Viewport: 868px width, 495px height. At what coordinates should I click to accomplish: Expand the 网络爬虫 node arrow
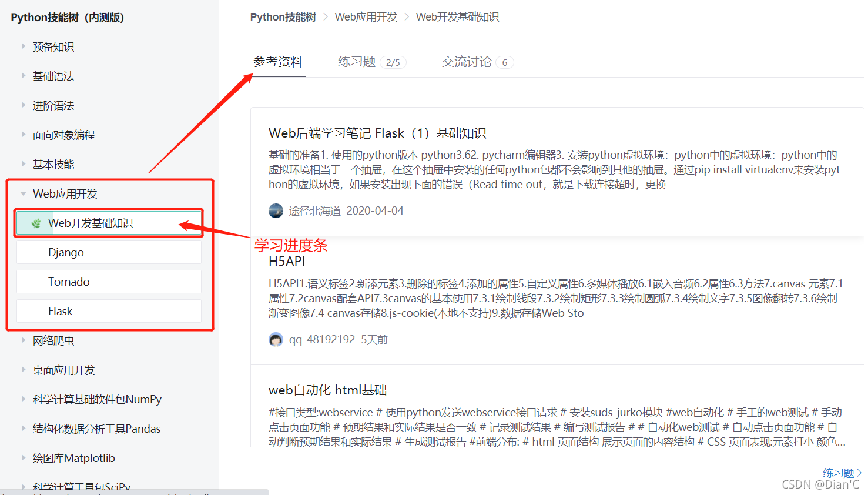click(x=24, y=340)
